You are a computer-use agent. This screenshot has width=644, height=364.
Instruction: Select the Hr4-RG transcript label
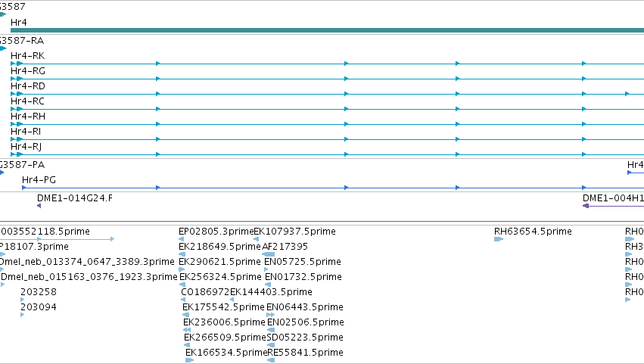(x=28, y=71)
